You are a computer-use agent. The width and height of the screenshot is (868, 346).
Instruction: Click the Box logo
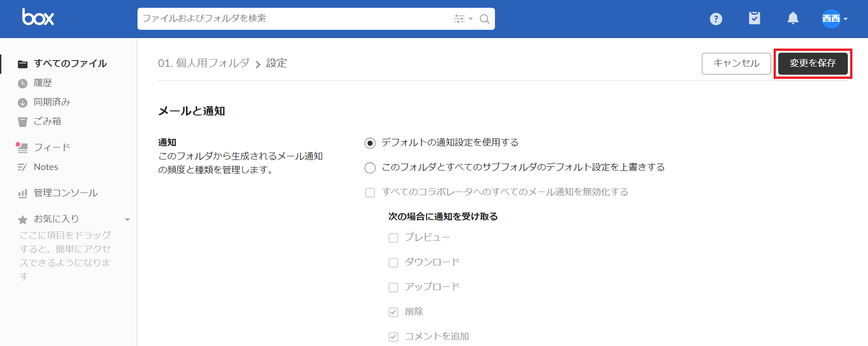tap(38, 17)
